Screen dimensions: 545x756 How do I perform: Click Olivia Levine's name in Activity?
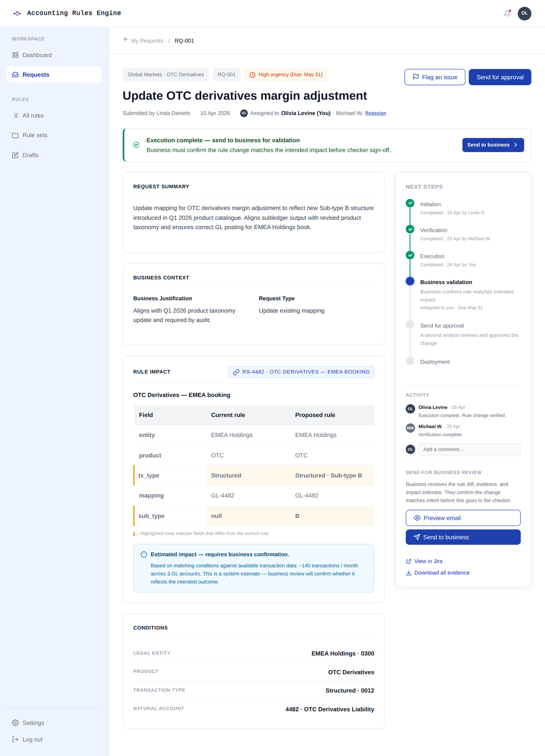433,407
